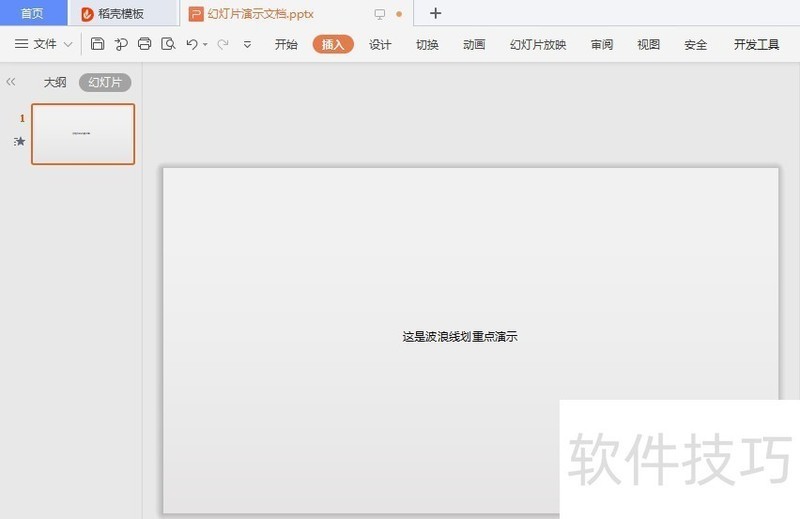Switch to the 开始 ribbon tab
The image size is (800, 519).
(x=286, y=44)
